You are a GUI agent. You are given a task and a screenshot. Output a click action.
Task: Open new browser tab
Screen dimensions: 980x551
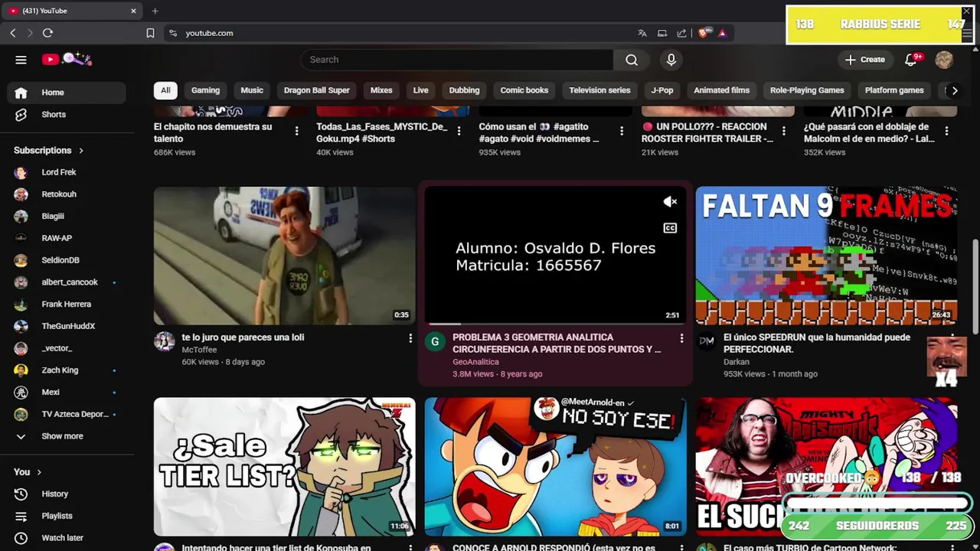pyautogui.click(x=155, y=11)
